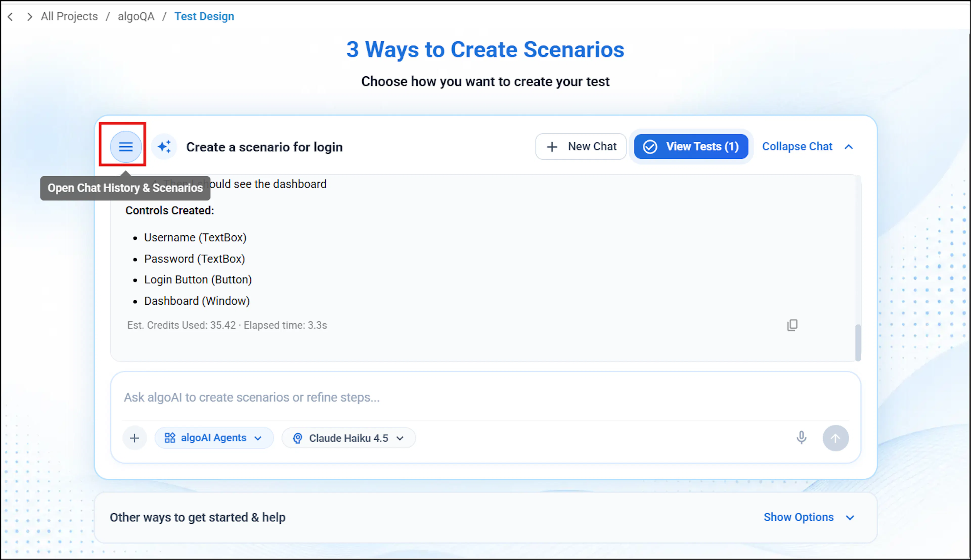Navigate to All Projects breadcrumb
Screen dimensions: 971x560
click(x=70, y=16)
